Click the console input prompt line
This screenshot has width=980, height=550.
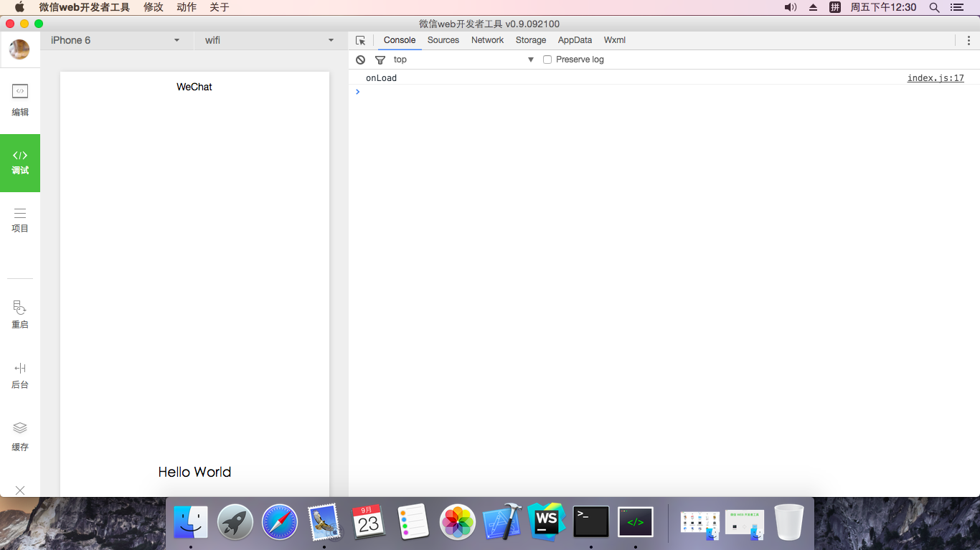click(664, 92)
